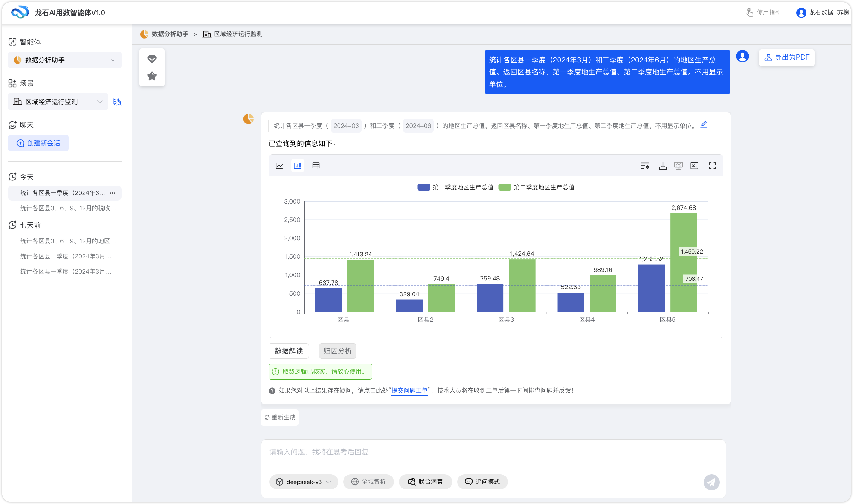Screen dimensions: 853x504
Task: Open the 数据分析助手 agent dropdown
Action: pos(65,60)
